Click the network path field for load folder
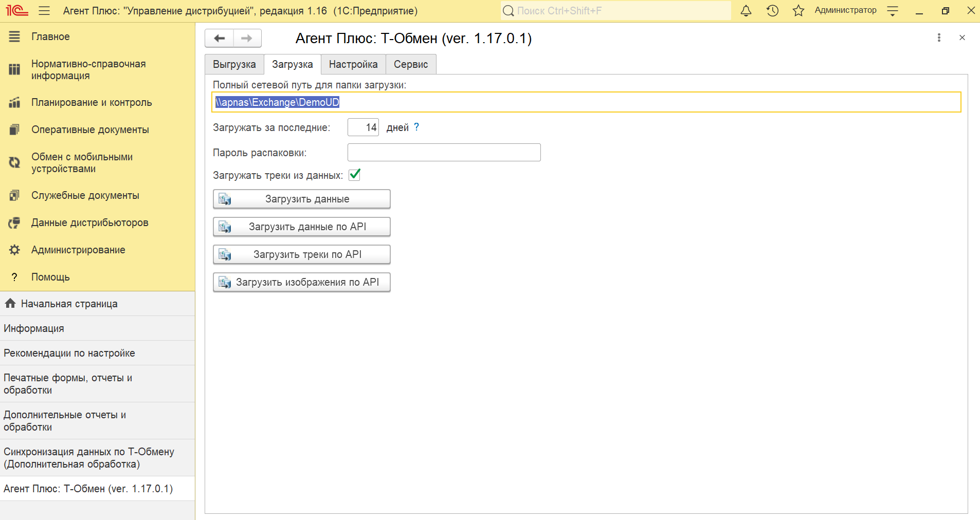 point(586,102)
